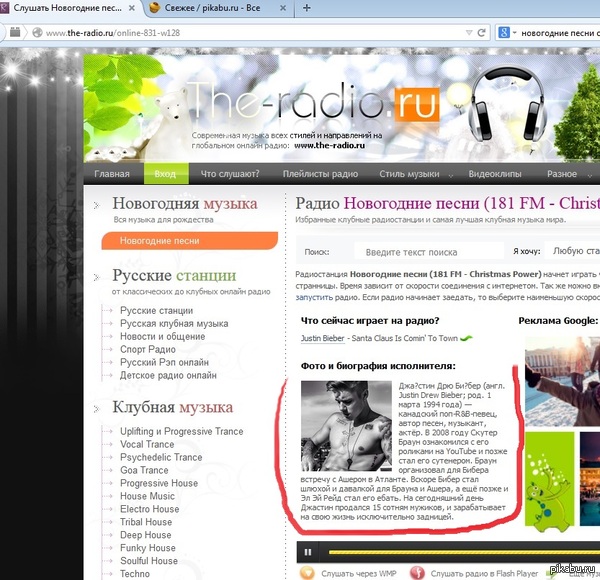600x580 pixels.
Task: Click the Введите текст поиска search field
Action: (429, 252)
